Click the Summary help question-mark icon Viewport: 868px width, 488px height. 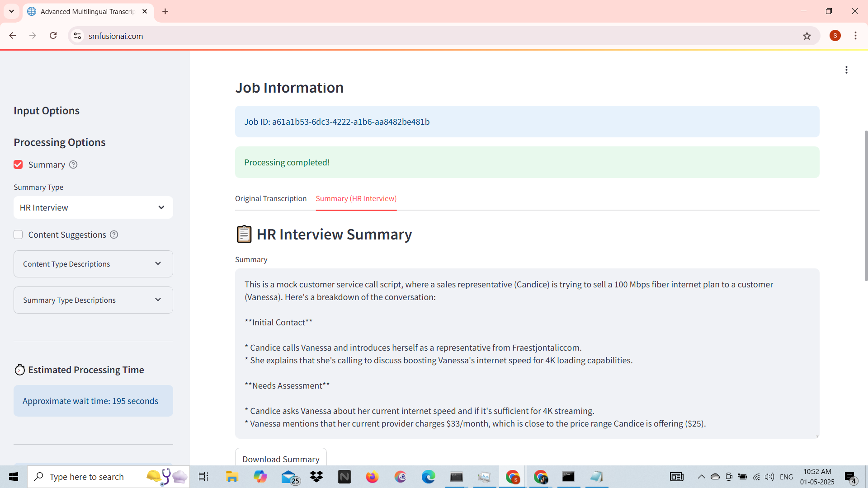pyautogui.click(x=73, y=165)
